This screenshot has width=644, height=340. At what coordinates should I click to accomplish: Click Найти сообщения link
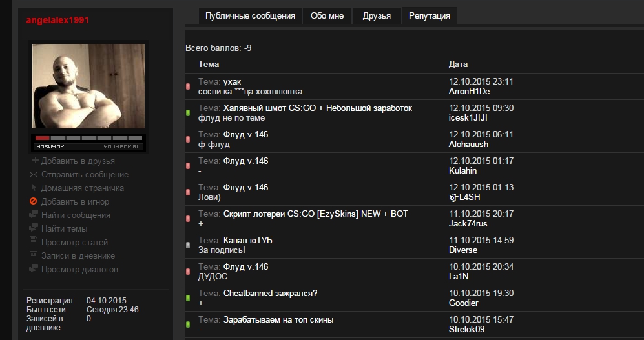tap(76, 215)
